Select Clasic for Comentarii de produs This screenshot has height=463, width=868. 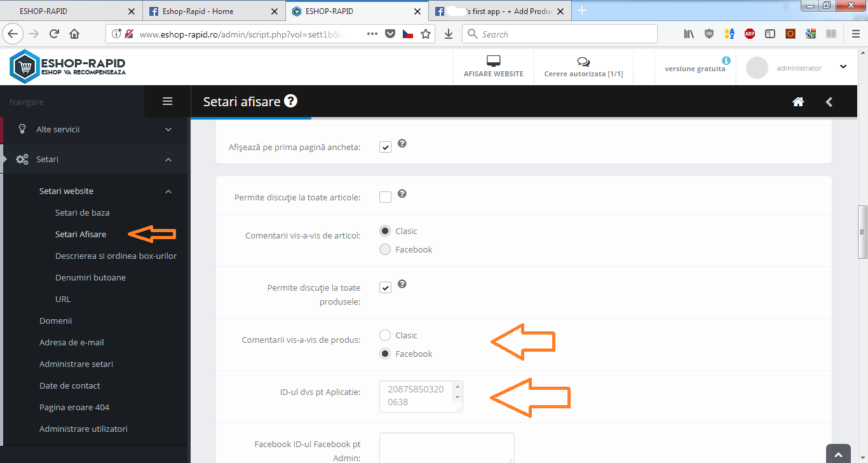coord(385,335)
